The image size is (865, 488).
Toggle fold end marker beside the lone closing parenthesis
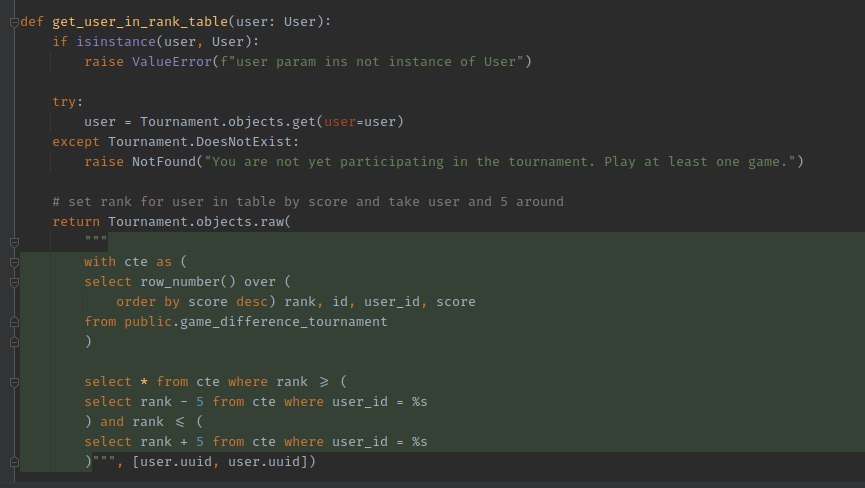point(14,342)
